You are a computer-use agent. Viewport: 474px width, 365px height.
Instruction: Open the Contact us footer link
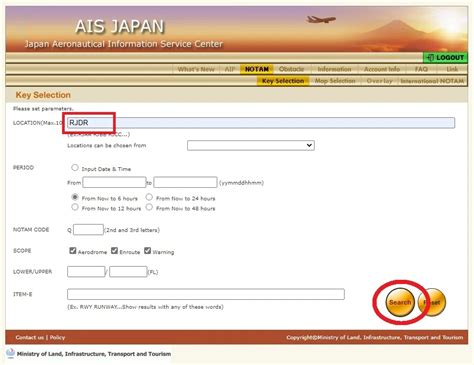pyautogui.click(x=29, y=337)
